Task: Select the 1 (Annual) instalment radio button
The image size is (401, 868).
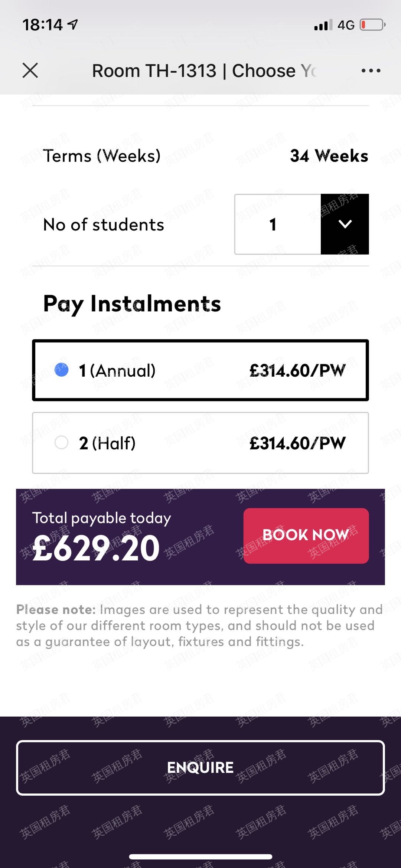Action: tap(62, 370)
